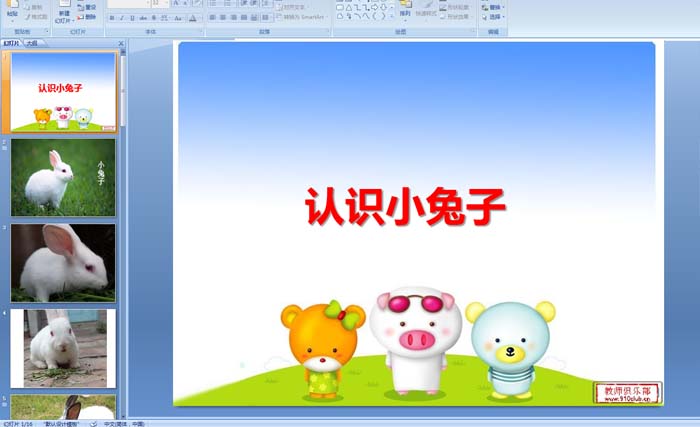Click the spell check icon in status bar
Viewport: 700px width, 427px height.
tap(93, 423)
